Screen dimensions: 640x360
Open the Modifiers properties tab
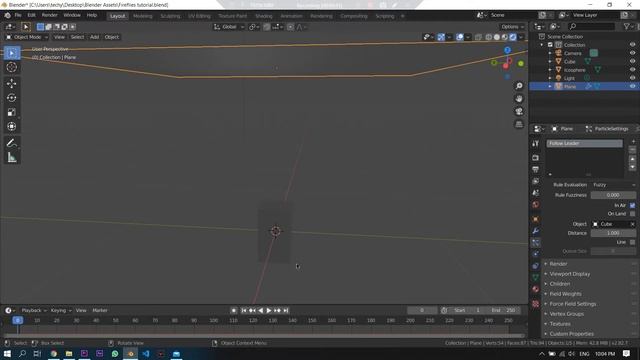[x=536, y=231]
